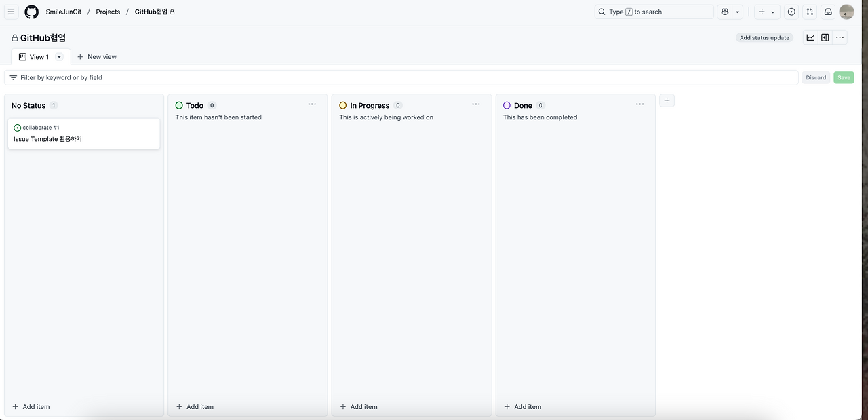Click collaborate #1 repository reference
Image resolution: width=868 pixels, height=420 pixels.
(x=41, y=128)
